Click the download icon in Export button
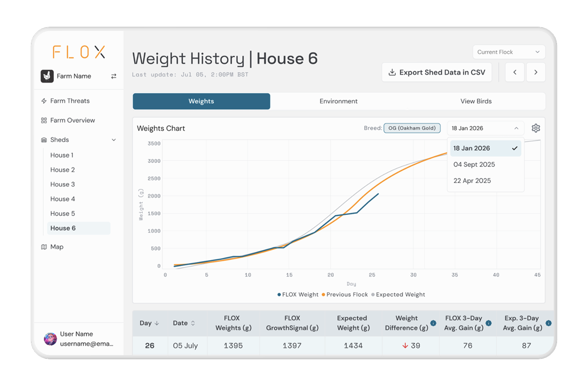588x386 pixels. point(392,72)
